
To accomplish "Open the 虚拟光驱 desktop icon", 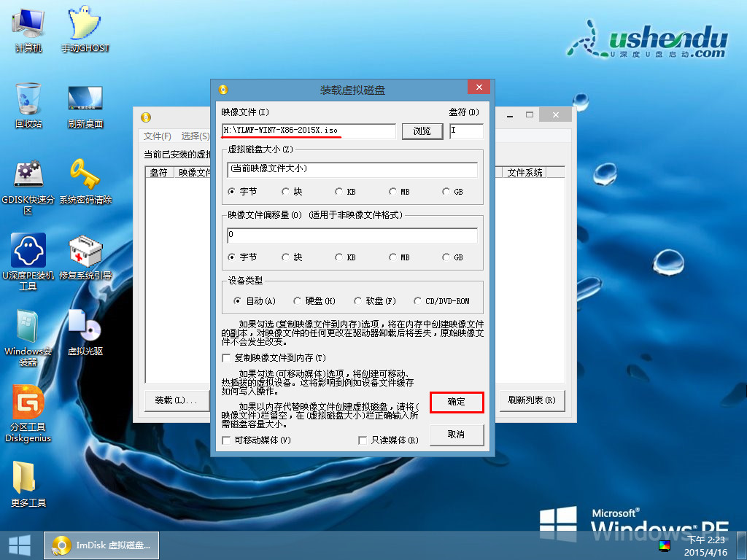I will 85,327.
